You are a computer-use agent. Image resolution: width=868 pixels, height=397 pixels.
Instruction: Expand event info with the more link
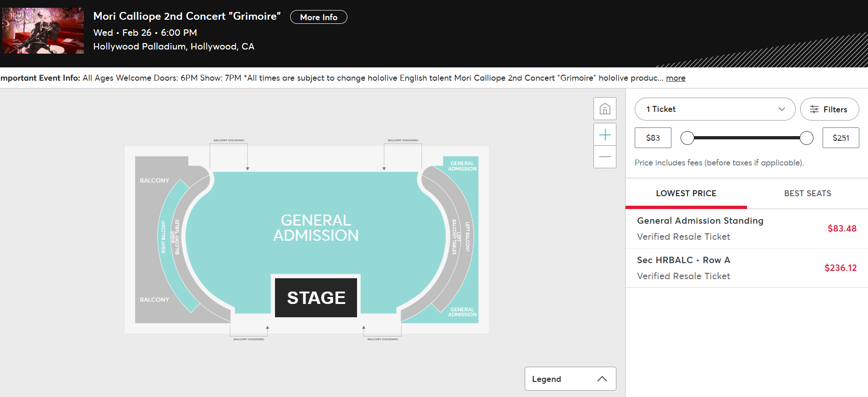676,78
